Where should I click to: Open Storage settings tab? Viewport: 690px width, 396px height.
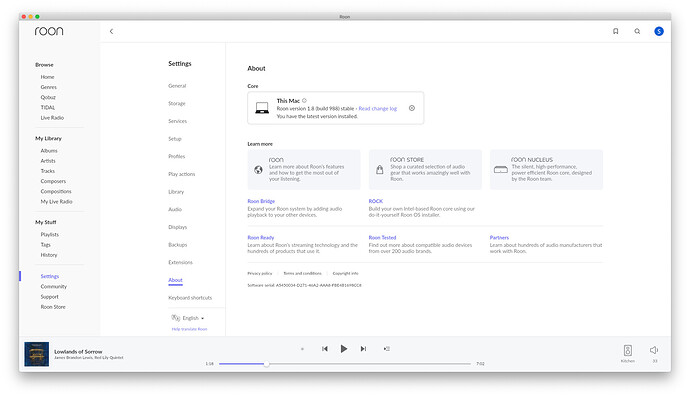(x=177, y=103)
